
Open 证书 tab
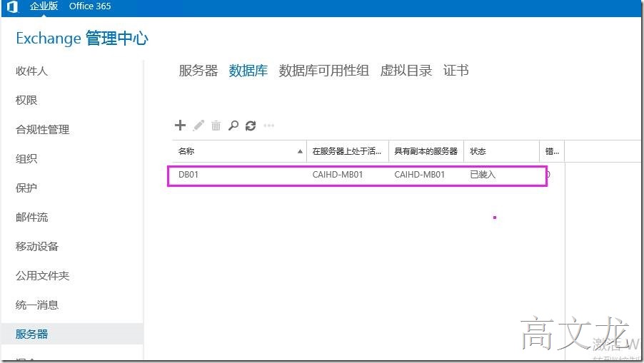(456, 71)
